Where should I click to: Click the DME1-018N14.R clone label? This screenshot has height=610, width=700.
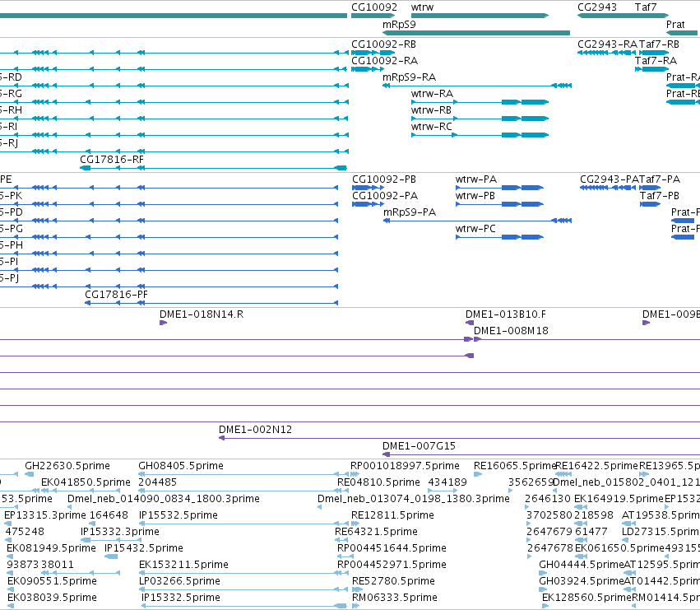coord(202,314)
